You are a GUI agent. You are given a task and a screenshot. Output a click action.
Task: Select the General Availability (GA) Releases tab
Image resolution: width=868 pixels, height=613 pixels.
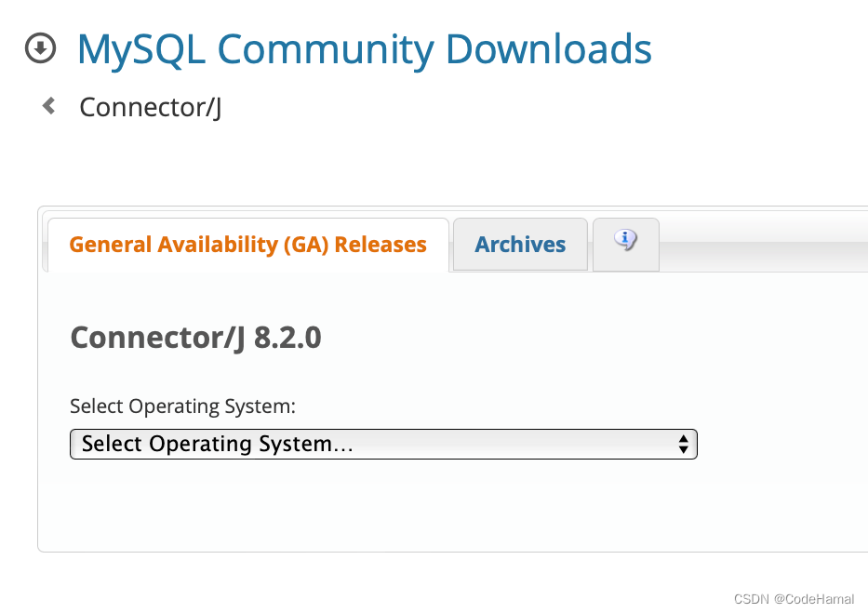click(248, 245)
